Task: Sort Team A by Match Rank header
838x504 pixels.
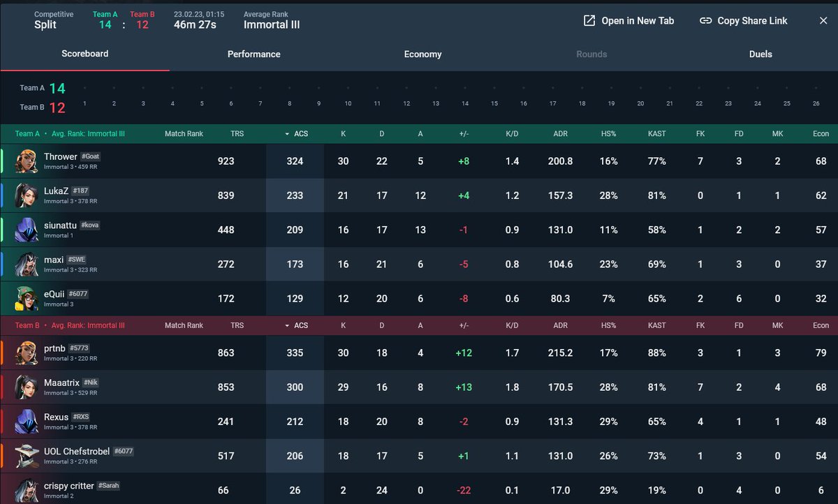Action: click(184, 133)
